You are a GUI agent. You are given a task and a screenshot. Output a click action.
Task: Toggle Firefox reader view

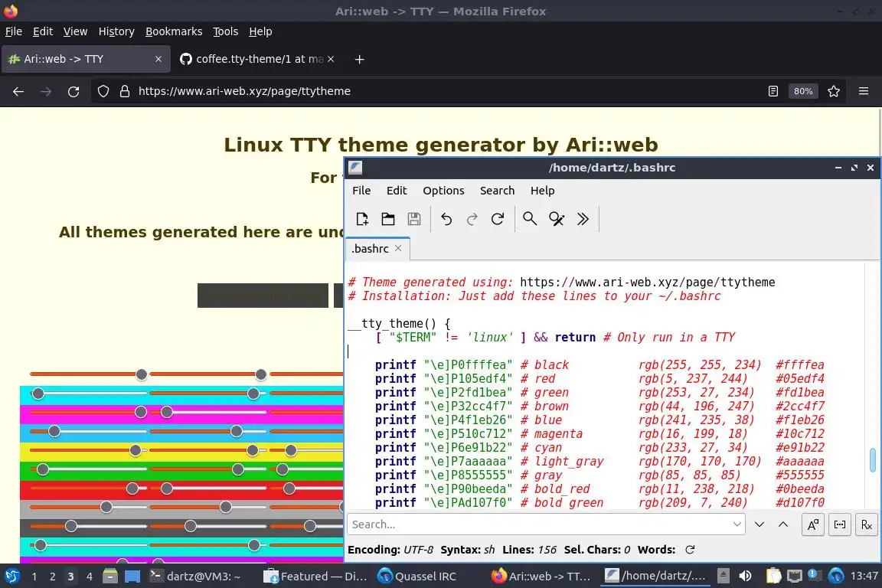(773, 91)
